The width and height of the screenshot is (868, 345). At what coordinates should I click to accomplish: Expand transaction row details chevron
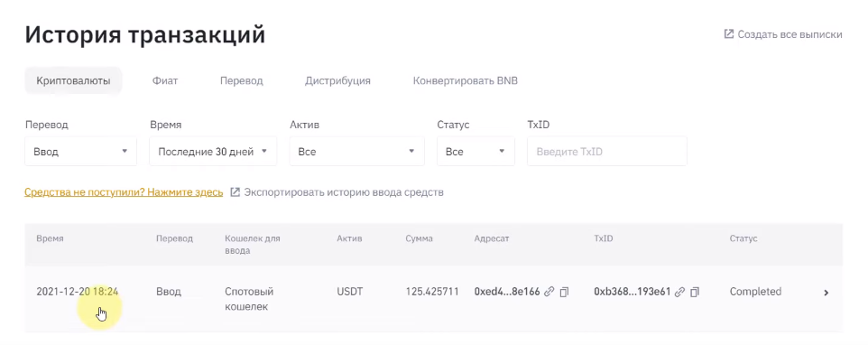[x=826, y=293]
